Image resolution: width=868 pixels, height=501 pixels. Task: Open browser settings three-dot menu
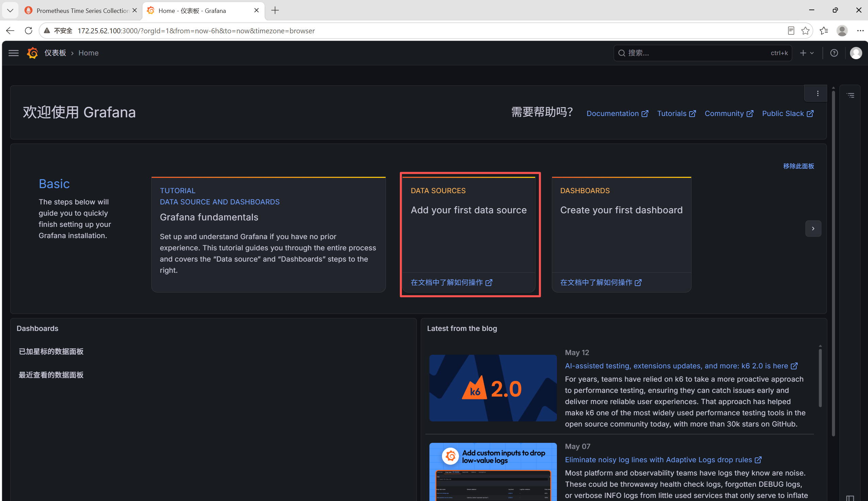(x=861, y=31)
